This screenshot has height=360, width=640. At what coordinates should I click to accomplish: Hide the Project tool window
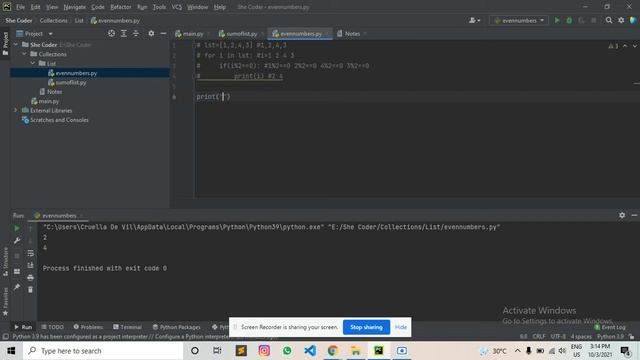(x=163, y=33)
